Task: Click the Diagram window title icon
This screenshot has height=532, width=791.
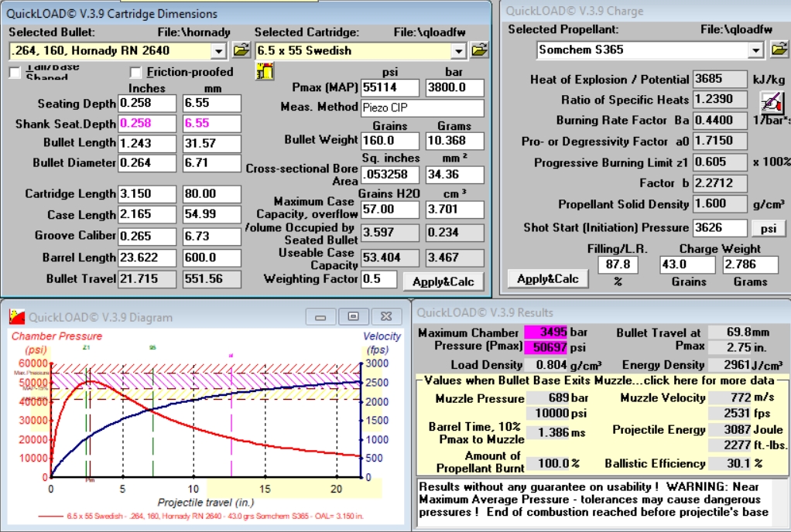Action: [x=16, y=317]
